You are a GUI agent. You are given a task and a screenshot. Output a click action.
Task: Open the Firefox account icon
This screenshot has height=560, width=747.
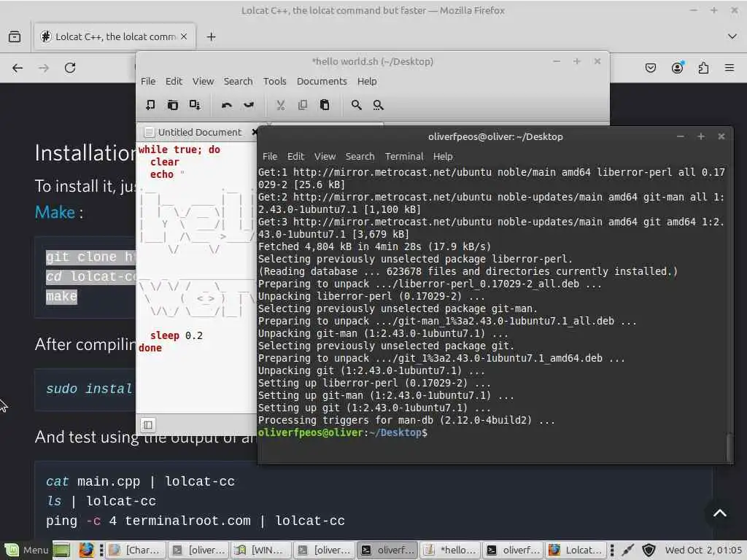pos(678,68)
